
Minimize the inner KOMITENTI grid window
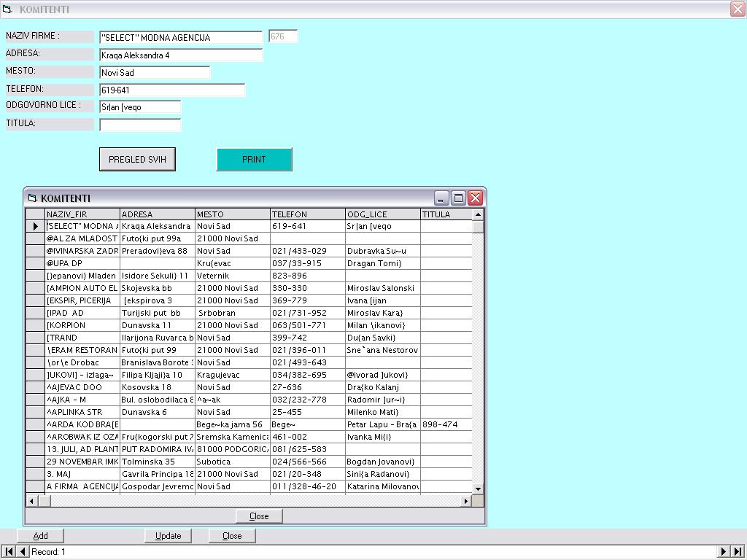pos(441,198)
